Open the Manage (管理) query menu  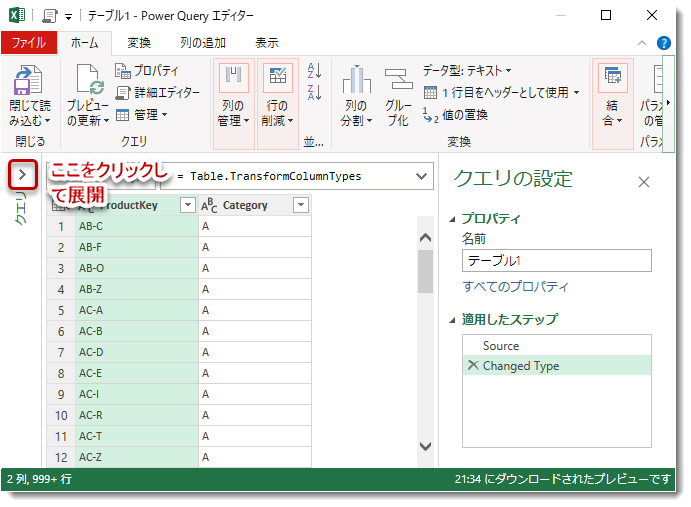click(x=141, y=115)
